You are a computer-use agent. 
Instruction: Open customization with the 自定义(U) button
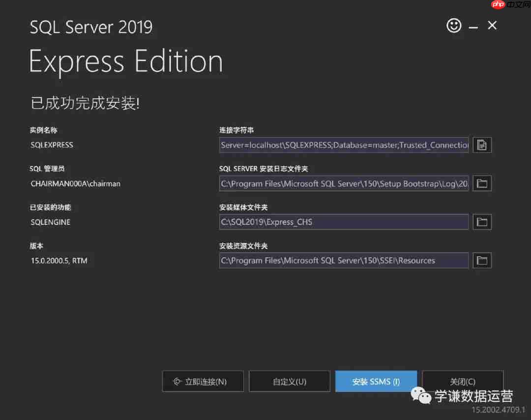click(x=289, y=381)
